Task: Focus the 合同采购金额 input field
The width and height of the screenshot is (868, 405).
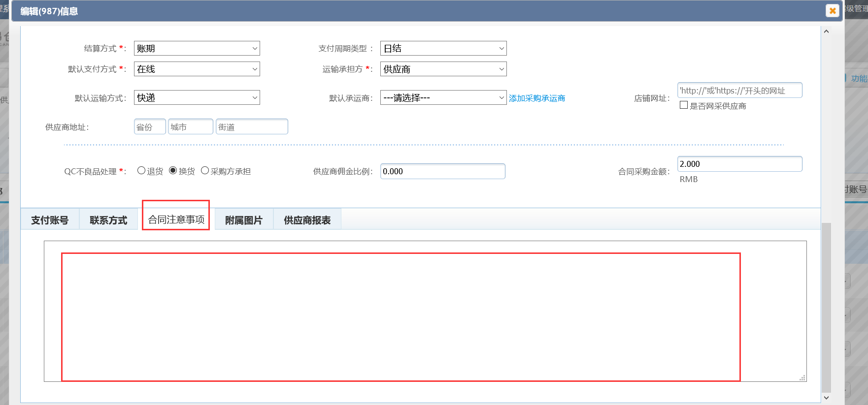Action: 739,164
